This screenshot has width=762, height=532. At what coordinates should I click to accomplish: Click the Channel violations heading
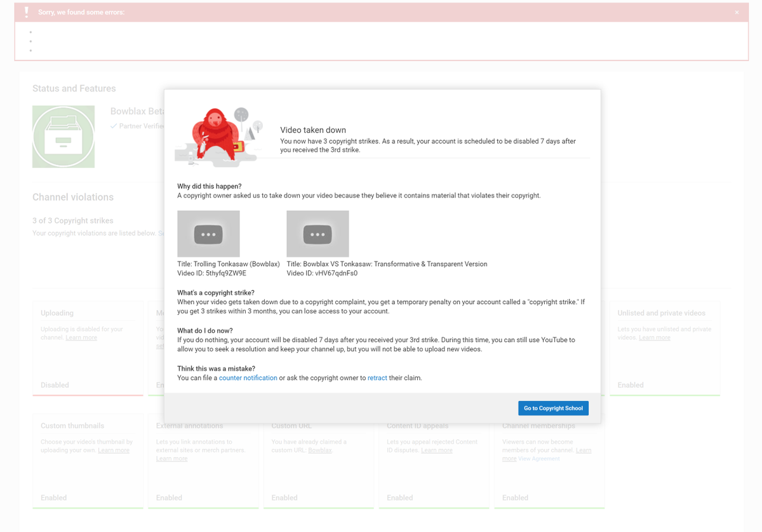(x=73, y=197)
